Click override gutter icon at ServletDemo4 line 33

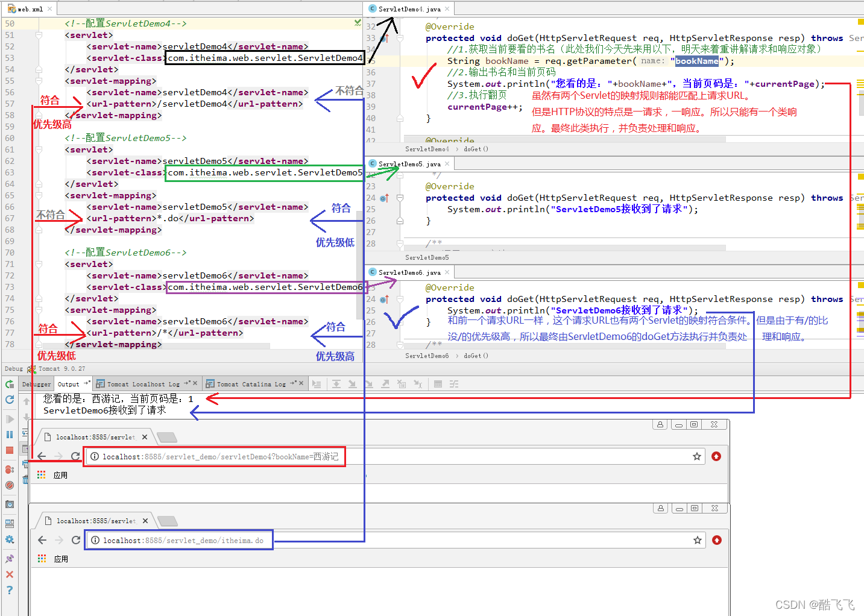coord(384,39)
